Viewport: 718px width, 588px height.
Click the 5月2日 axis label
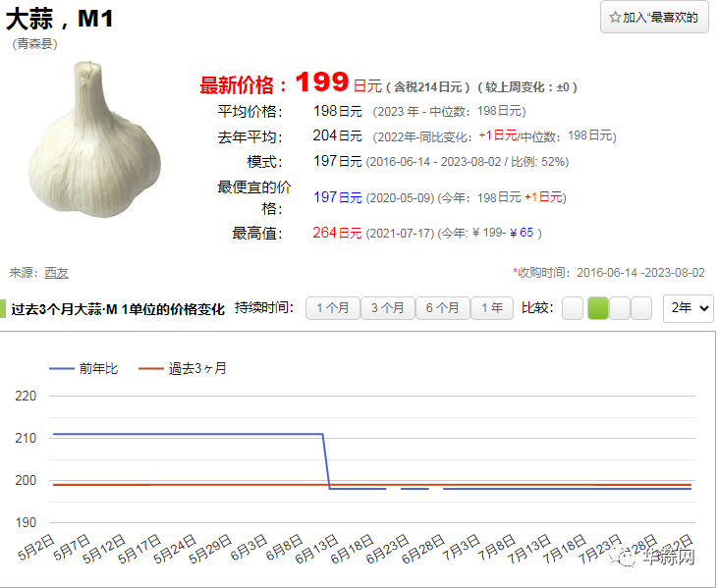[35, 548]
